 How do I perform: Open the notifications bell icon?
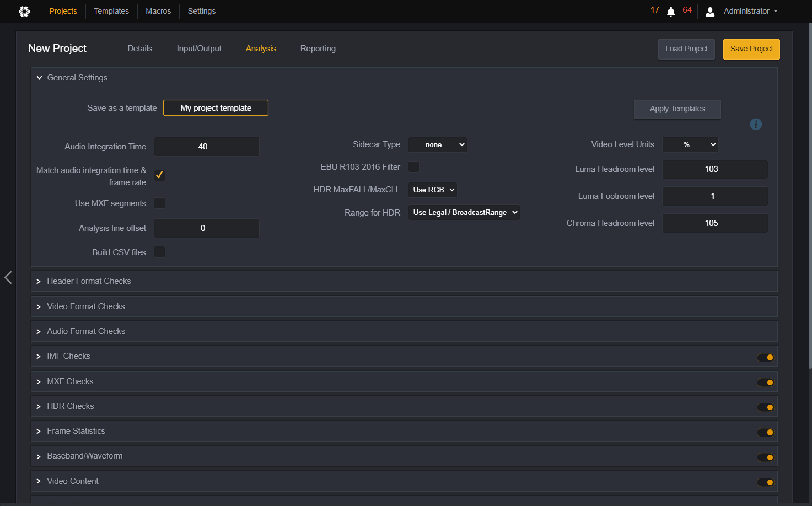coord(671,12)
